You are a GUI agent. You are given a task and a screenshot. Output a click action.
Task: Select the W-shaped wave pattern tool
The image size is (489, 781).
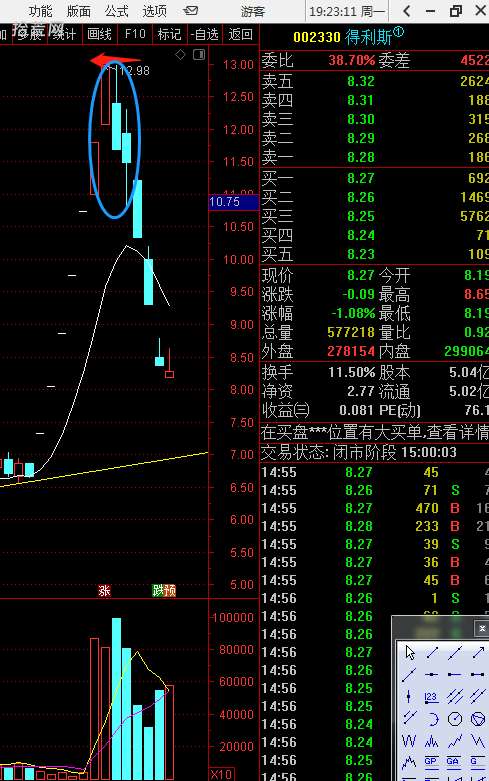tap(410, 741)
